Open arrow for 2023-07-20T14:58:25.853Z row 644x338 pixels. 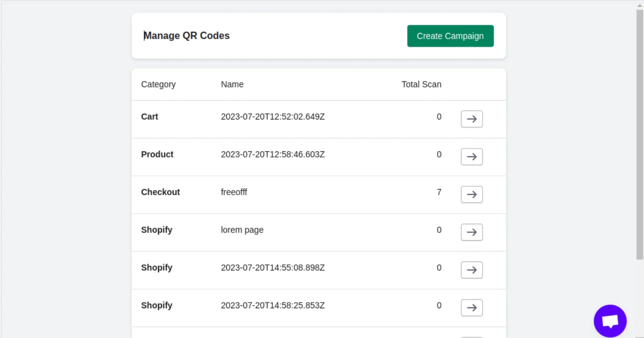pos(472,308)
